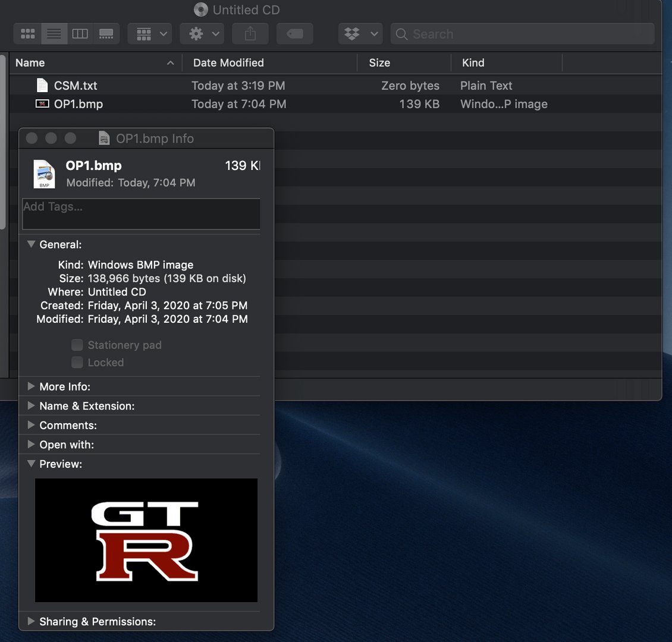Click the GT-R preview image
This screenshot has height=642, width=672.
[146, 540]
